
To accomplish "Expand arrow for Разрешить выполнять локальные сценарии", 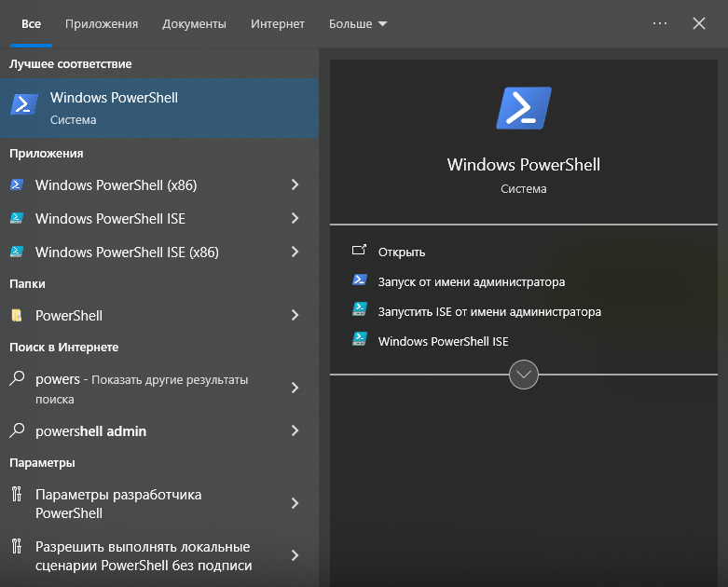I will click(295, 555).
